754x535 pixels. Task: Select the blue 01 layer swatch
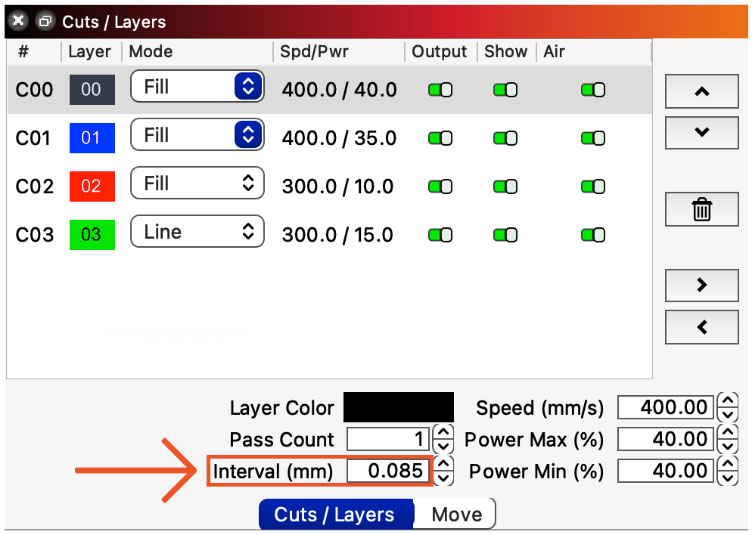[92, 138]
